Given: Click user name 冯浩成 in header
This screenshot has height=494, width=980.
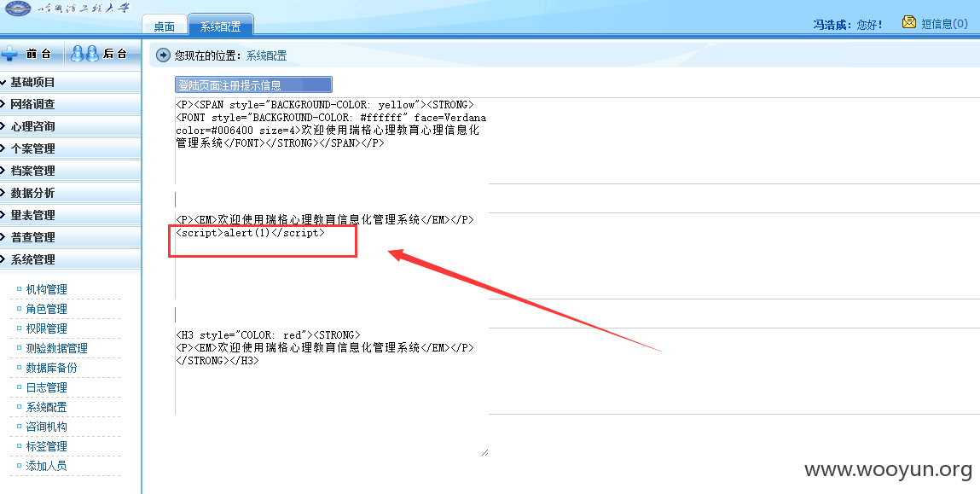Looking at the screenshot, I should 829,25.
